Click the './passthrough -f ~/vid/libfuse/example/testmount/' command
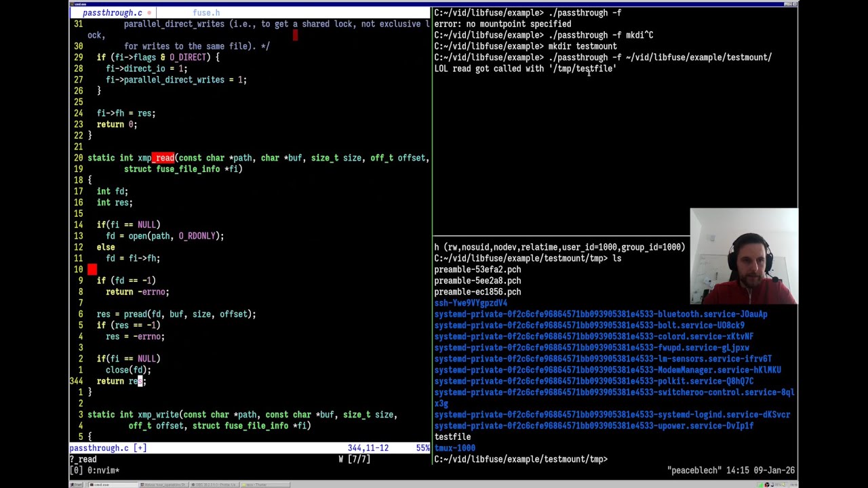Viewport: 868px width, 488px height. [660, 58]
